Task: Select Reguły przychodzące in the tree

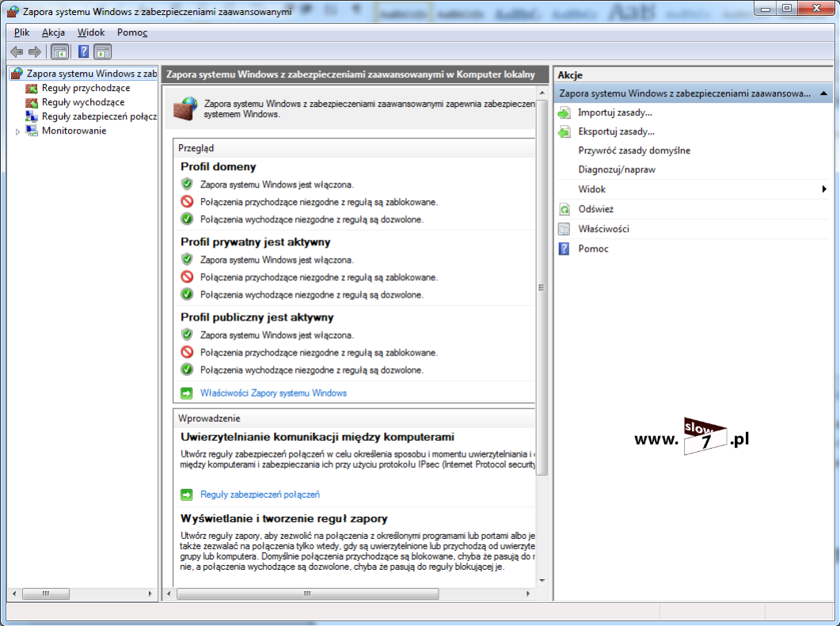Action: point(86,88)
